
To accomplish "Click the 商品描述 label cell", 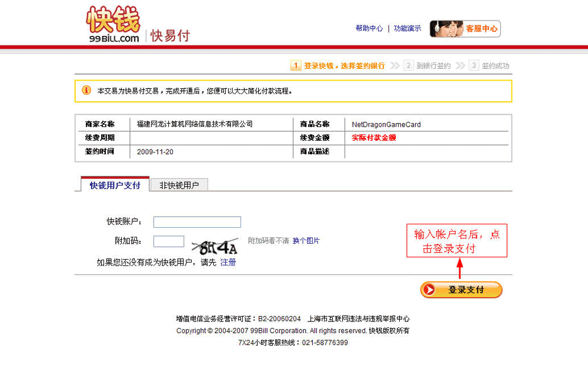I will coord(315,151).
